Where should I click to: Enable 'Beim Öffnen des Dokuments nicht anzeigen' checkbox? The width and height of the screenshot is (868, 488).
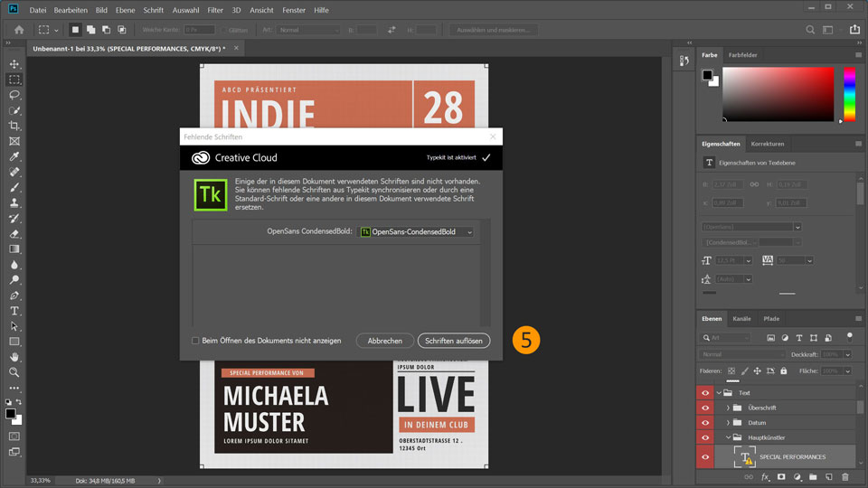click(195, 341)
